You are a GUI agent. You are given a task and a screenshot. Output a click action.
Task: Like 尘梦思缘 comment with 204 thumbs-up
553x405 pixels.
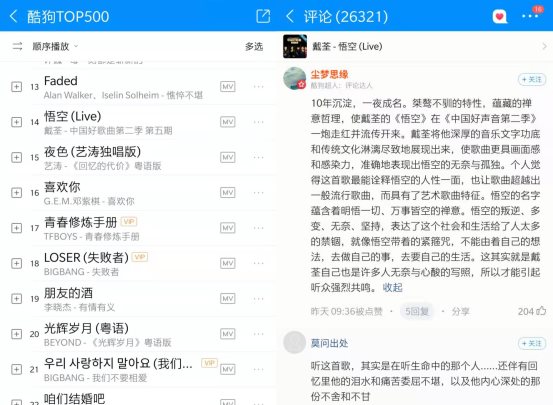point(532,311)
